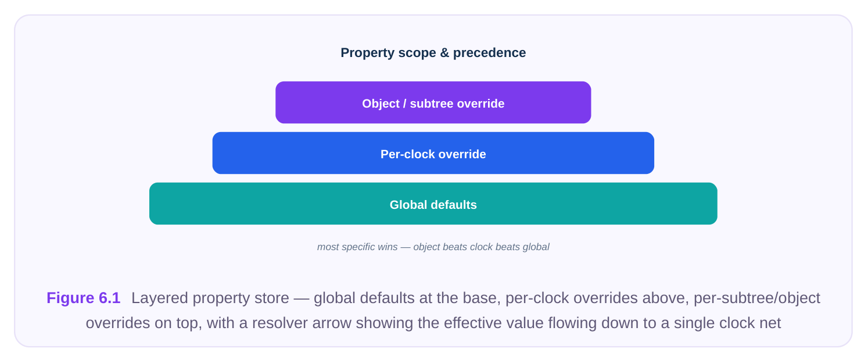
Task: Click the word precedence in the title
Action: click(x=489, y=53)
